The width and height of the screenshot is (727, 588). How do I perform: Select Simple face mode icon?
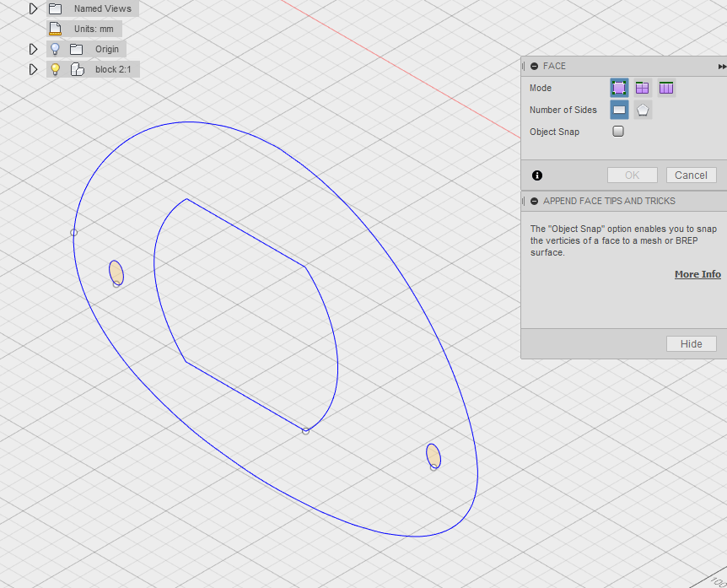(x=619, y=88)
